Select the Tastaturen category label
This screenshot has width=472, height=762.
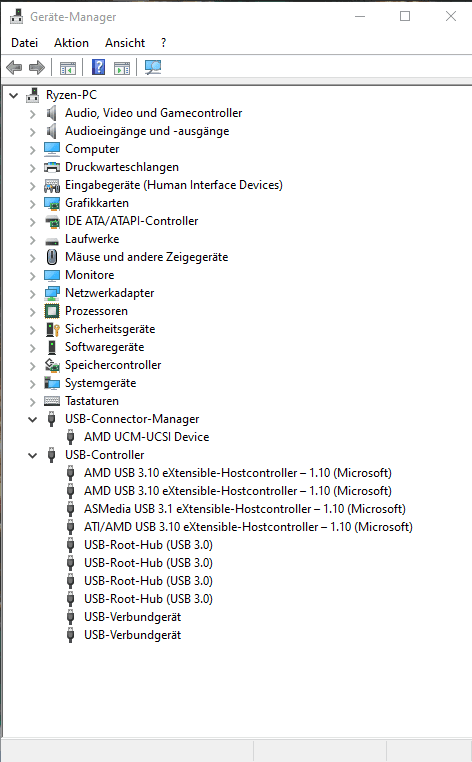pos(92,401)
